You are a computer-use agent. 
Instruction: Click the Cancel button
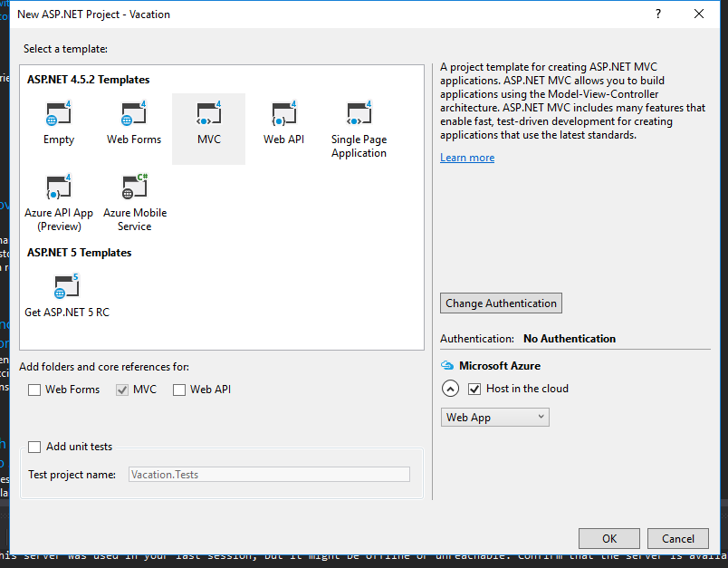coord(678,538)
